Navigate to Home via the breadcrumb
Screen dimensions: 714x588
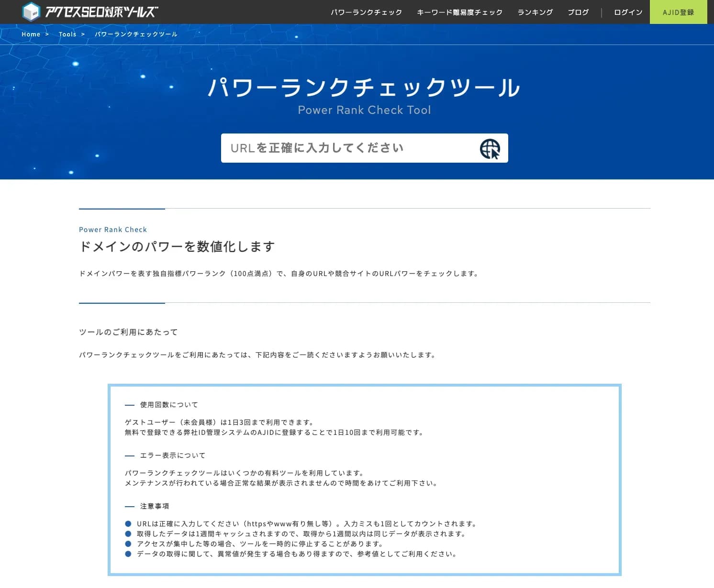pos(31,34)
